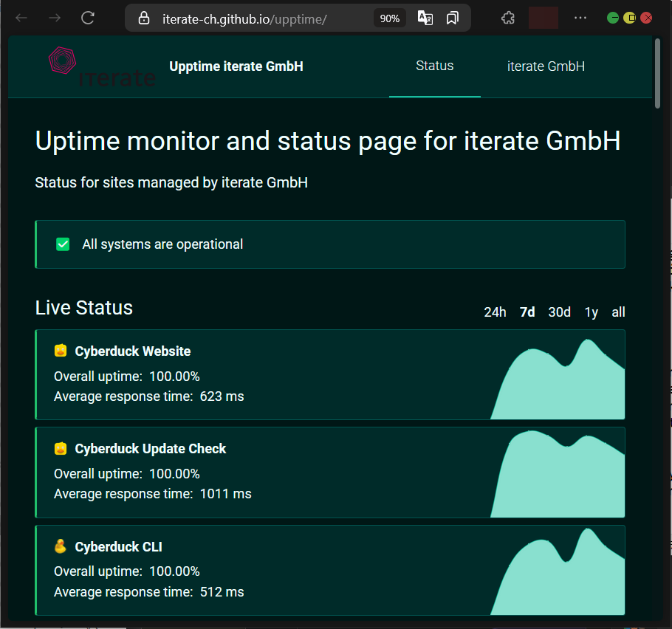Click the bookmarks icon in address bar
The image size is (672, 629).
coord(453,18)
